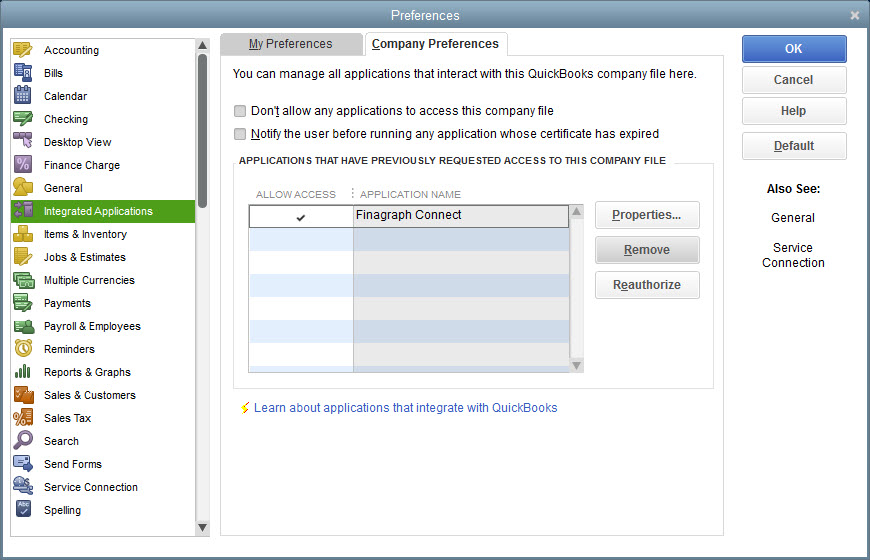870x560 pixels.
Task: Click the Application Name column header
Action: point(410,194)
